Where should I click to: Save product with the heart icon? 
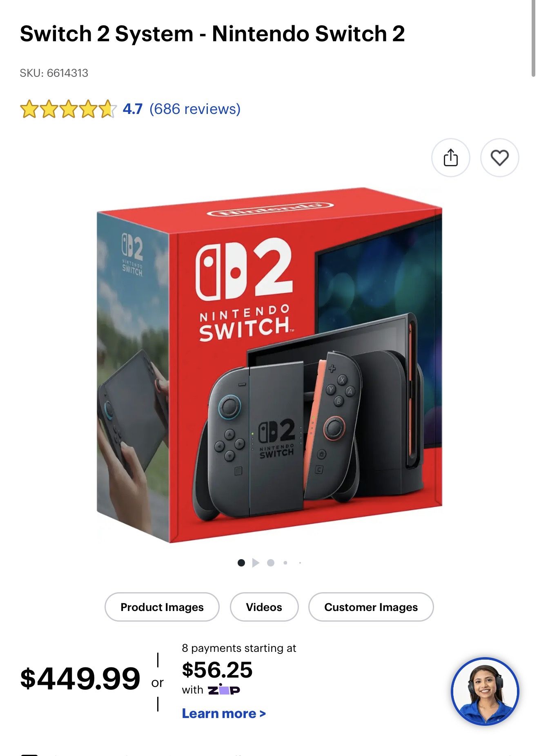point(499,158)
